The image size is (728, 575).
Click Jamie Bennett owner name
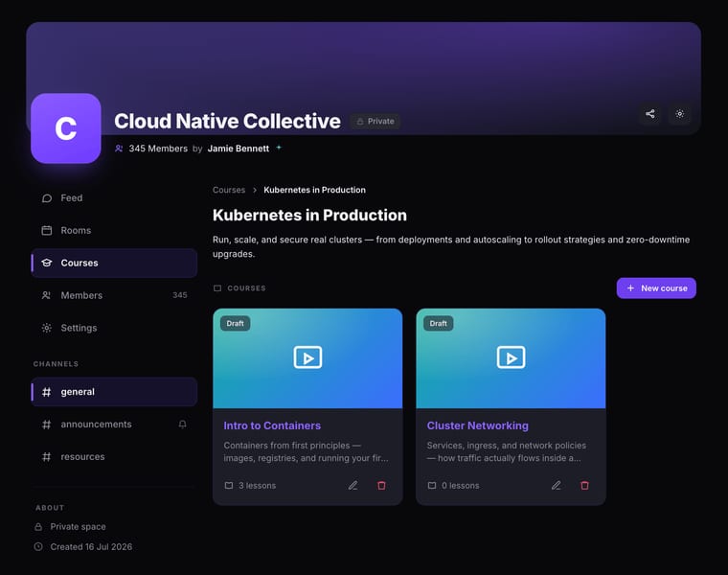tap(239, 149)
